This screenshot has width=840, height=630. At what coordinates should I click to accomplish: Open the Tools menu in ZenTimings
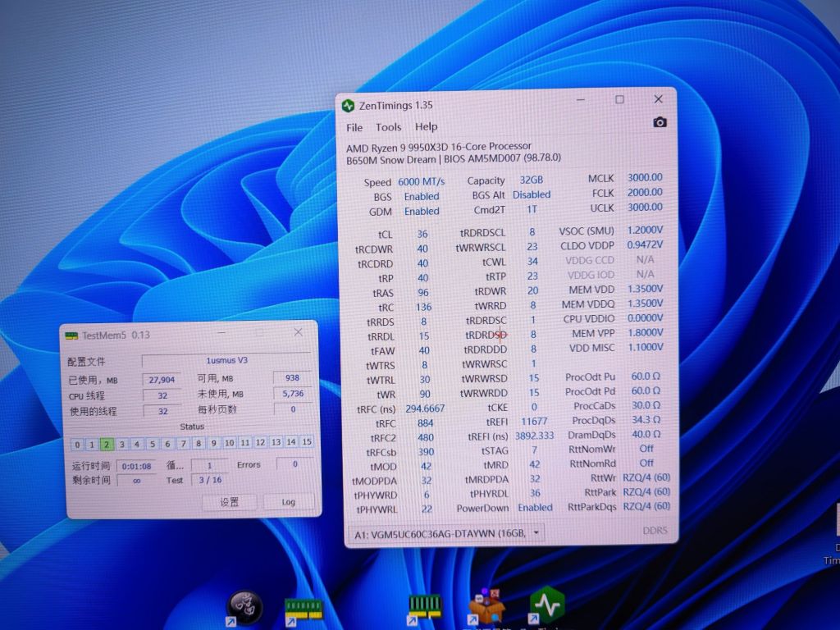coord(388,127)
